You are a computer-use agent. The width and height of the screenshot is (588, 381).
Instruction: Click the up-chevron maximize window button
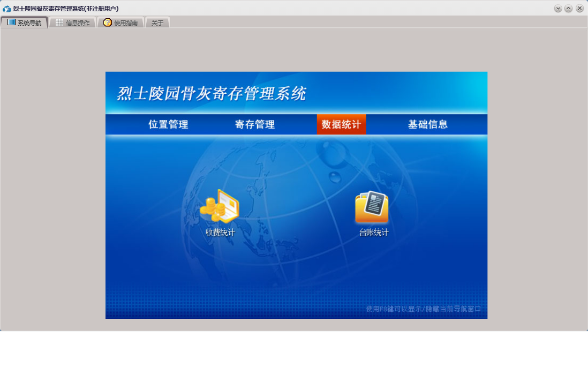pos(569,9)
